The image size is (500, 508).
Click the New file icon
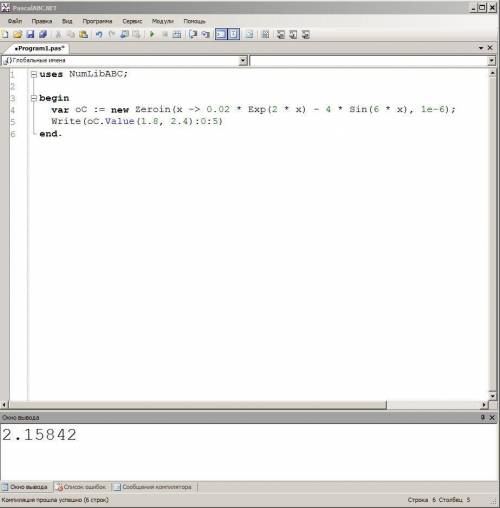(5, 34)
